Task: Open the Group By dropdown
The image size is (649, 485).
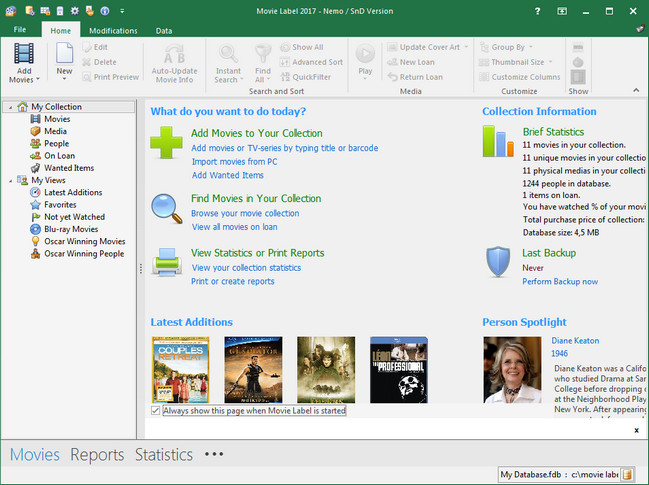Action: 531,47
